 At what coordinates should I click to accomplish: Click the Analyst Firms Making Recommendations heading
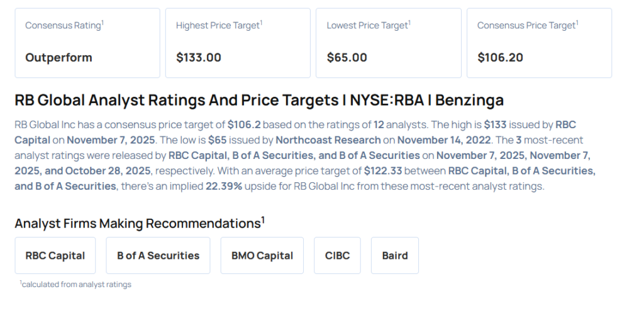click(139, 224)
